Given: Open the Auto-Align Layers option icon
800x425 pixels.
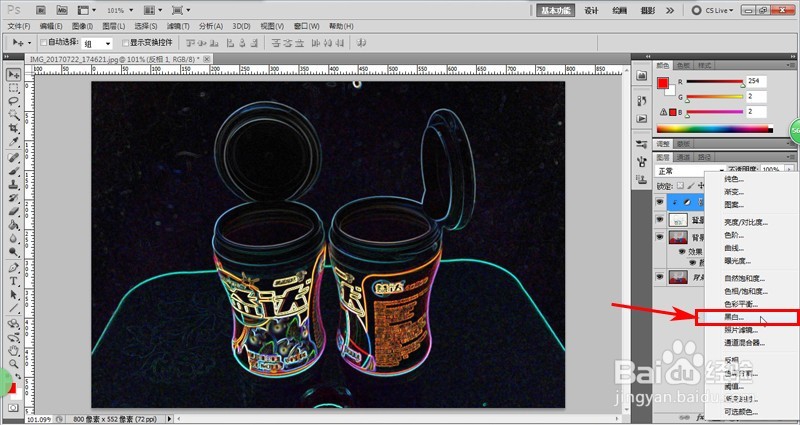Looking at the screenshot, I should point(363,43).
